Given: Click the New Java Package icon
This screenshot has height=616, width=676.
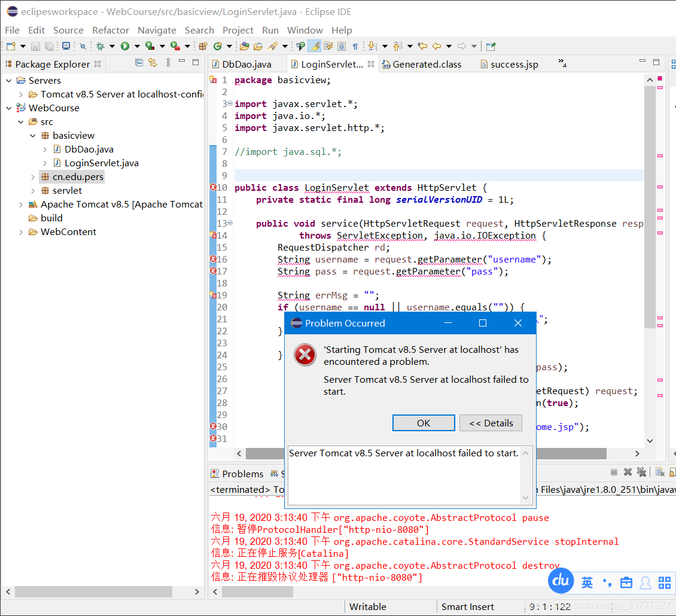Looking at the screenshot, I should point(203,46).
